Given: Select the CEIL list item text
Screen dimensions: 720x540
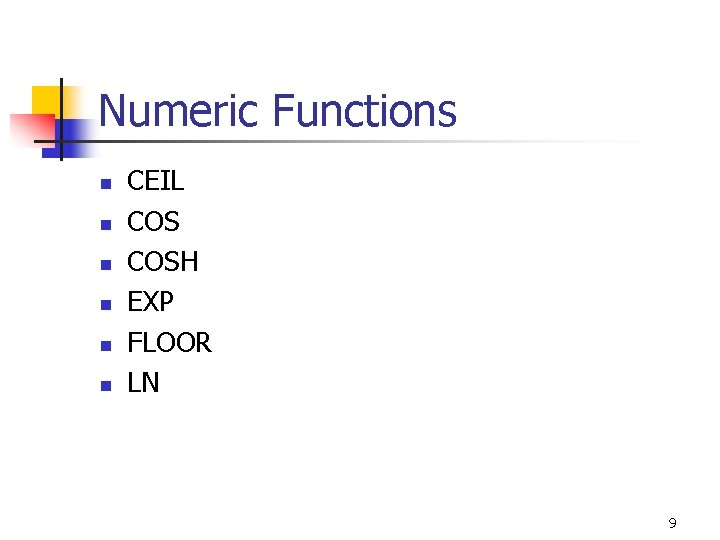Looking at the screenshot, I should (156, 182).
